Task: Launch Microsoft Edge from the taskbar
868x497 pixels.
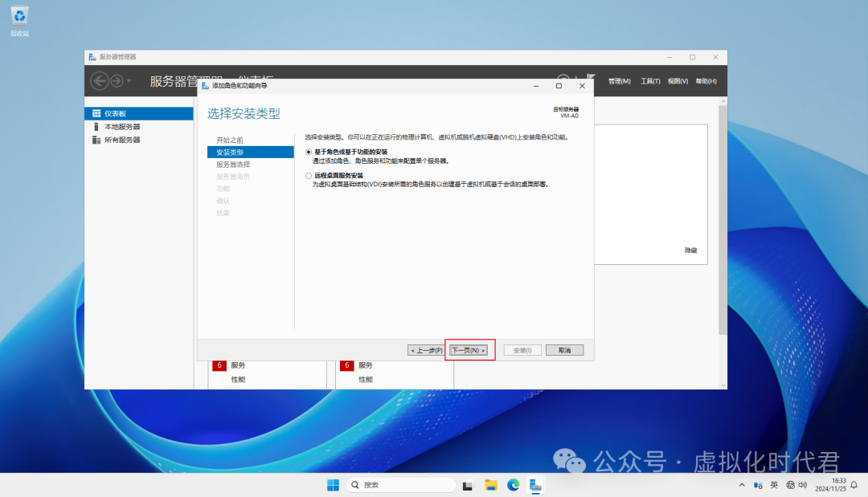Action: 513,485
